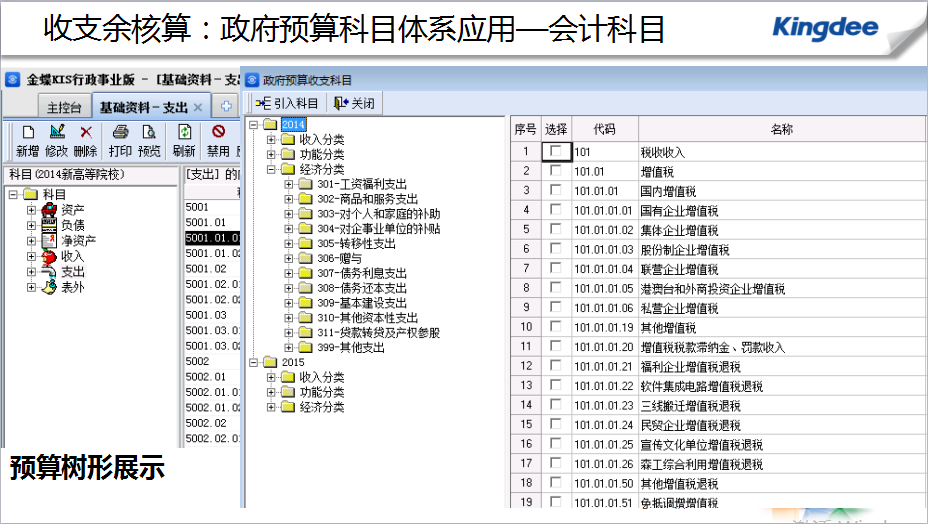Switch to the 主控台 tab
The height and width of the screenshot is (524, 928).
64,107
